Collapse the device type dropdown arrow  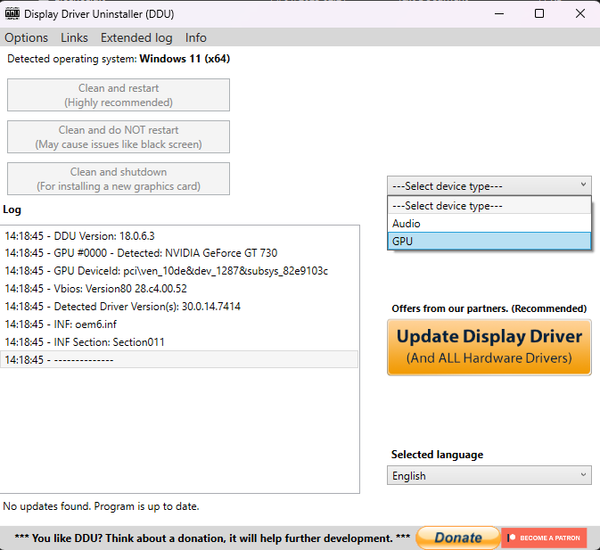click(583, 185)
